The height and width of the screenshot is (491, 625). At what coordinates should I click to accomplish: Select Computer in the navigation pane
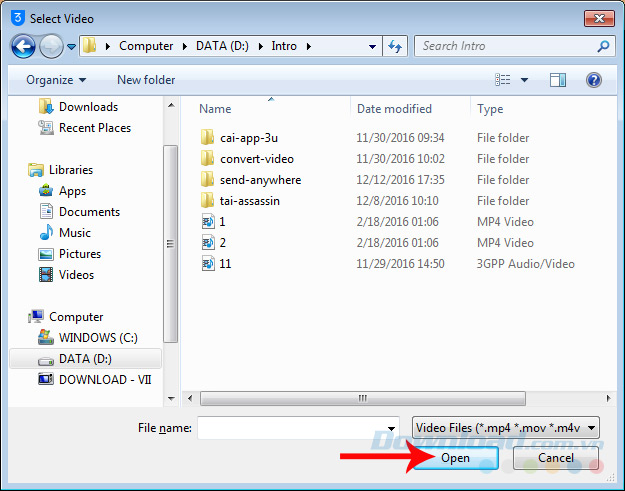pyautogui.click(x=76, y=317)
